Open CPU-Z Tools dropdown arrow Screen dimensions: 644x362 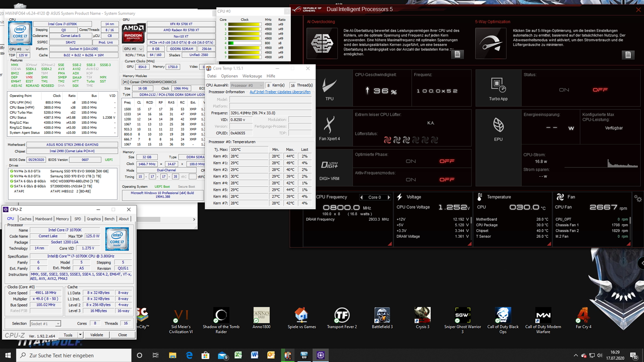coord(80,335)
